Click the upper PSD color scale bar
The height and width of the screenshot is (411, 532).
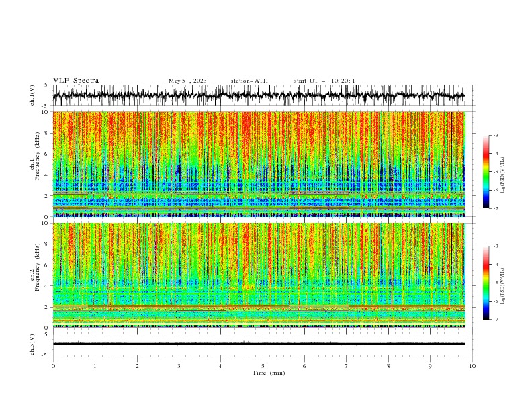coord(486,172)
